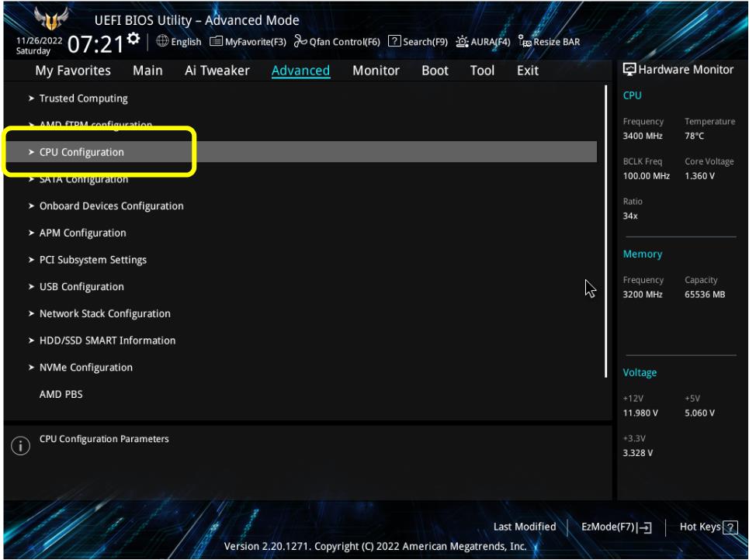
Task: Open the Ai Tweaker tab
Action: tap(217, 71)
